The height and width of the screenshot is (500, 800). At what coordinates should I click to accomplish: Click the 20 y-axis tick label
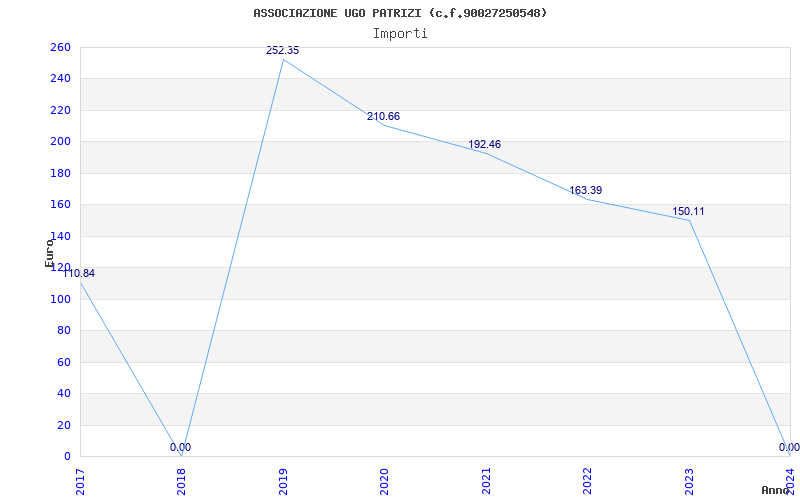pyautogui.click(x=63, y=425)
